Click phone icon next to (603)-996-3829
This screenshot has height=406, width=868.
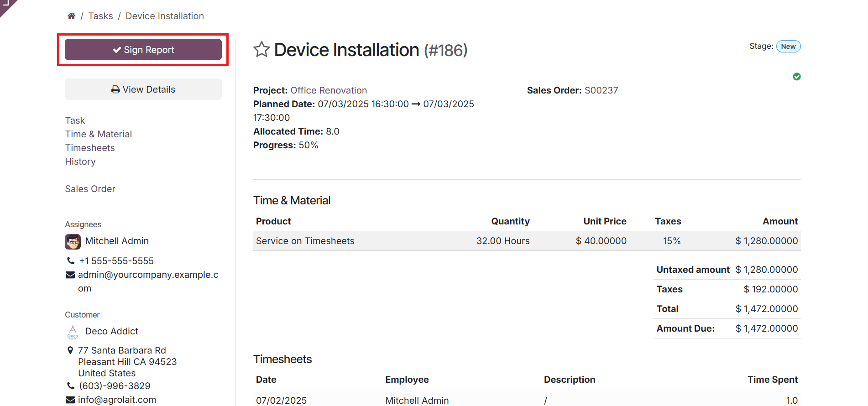click(71, 386)
